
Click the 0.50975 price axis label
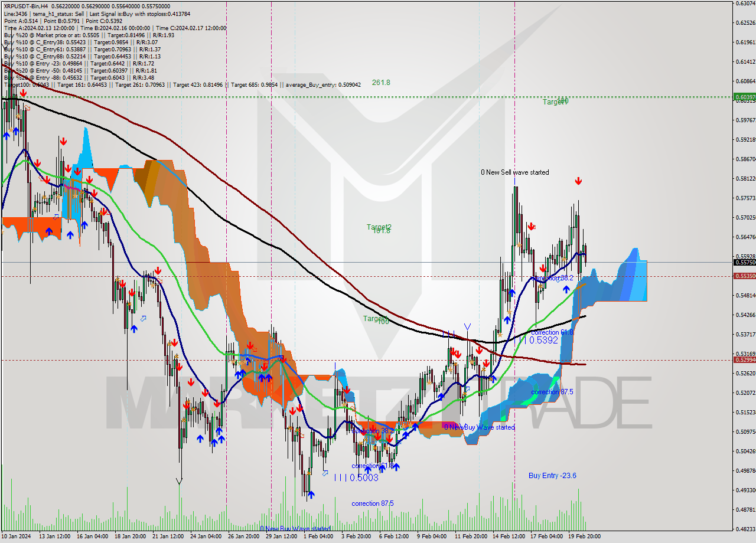coord(745,432)
